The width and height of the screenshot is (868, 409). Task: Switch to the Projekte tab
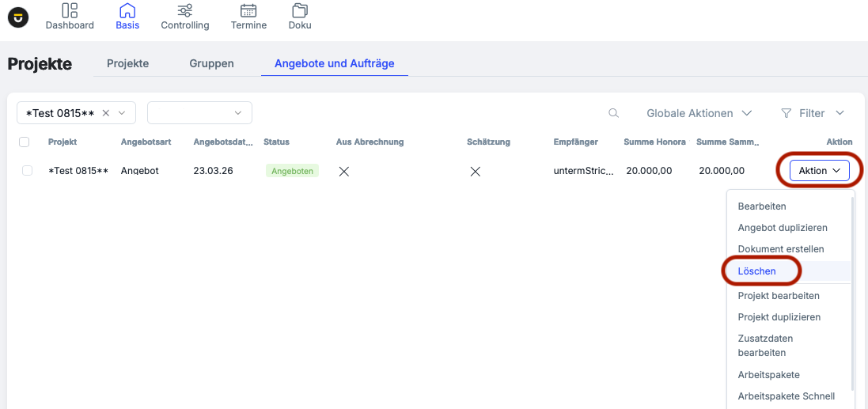pyautogui.click(x=127, y=63)
